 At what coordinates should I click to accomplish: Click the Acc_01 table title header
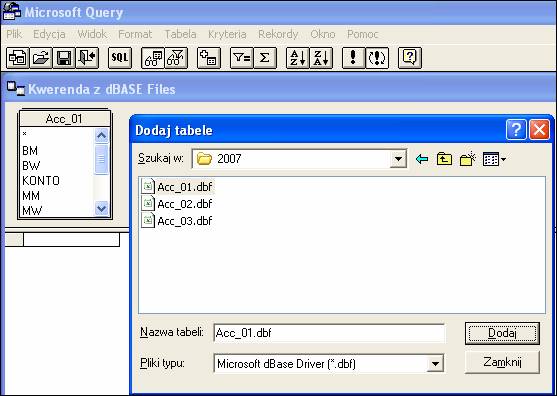[64, 118]
